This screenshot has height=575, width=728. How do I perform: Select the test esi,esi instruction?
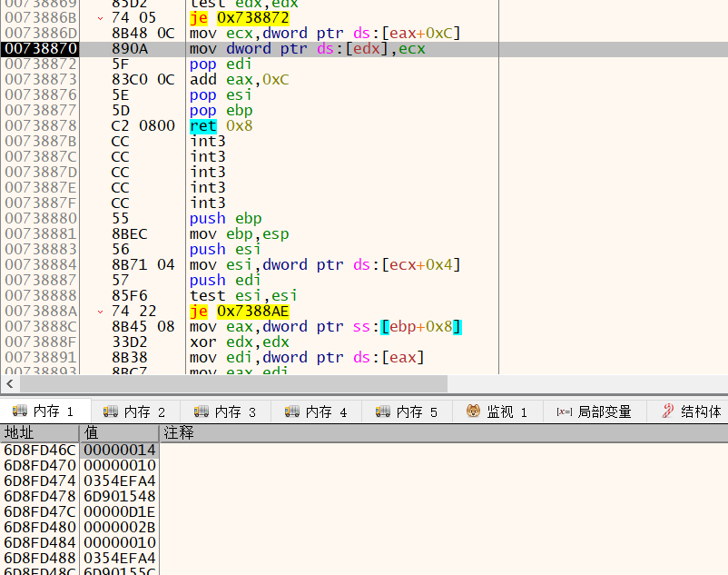243,296
